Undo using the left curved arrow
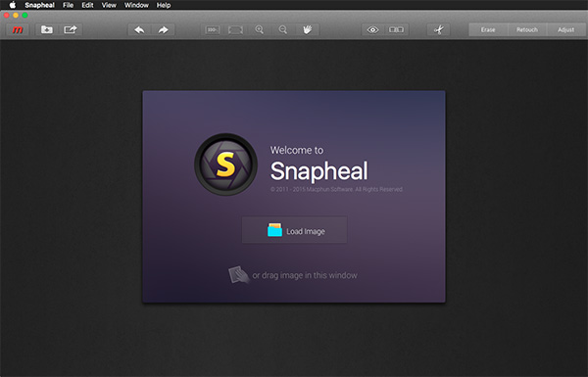 [139, 29]
